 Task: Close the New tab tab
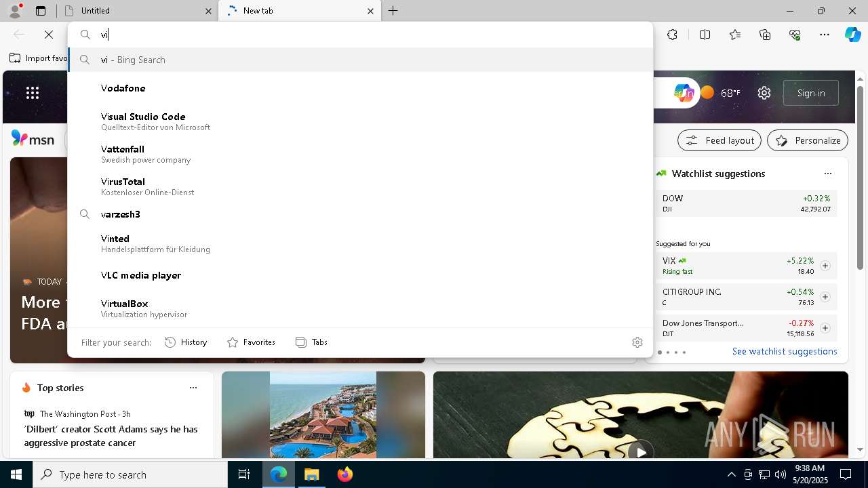point(370,11)
